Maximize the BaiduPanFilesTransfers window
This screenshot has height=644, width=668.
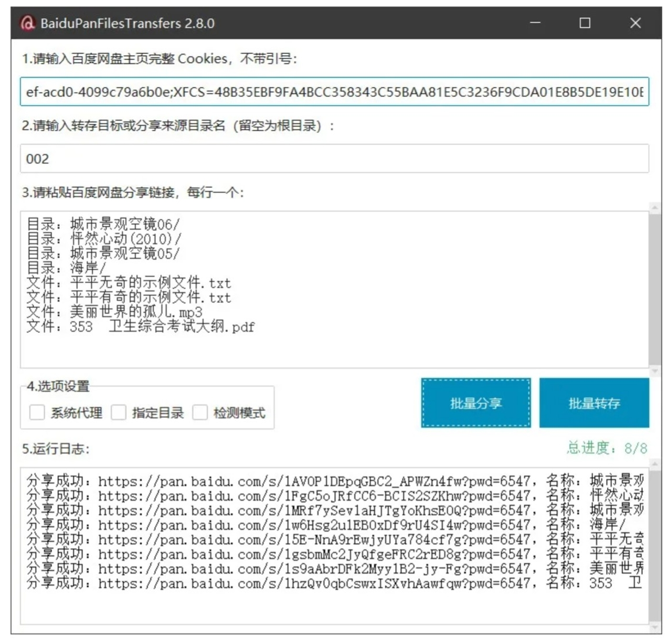point(585,23)
